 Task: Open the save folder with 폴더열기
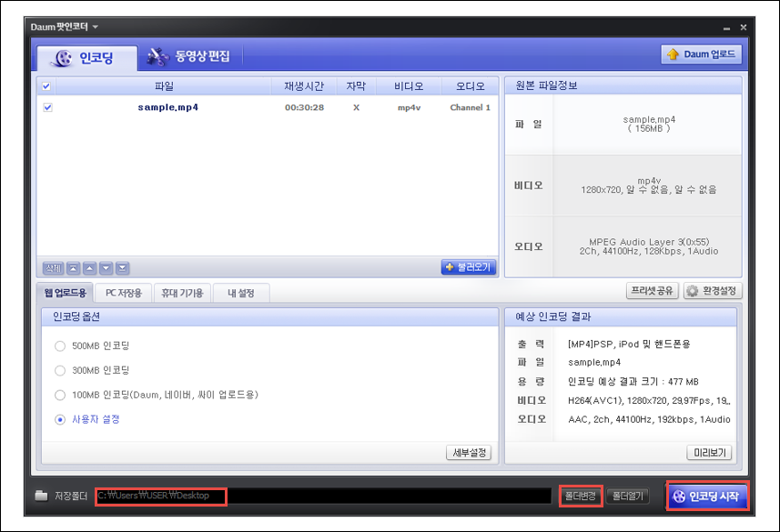click(x=628, y=497)
